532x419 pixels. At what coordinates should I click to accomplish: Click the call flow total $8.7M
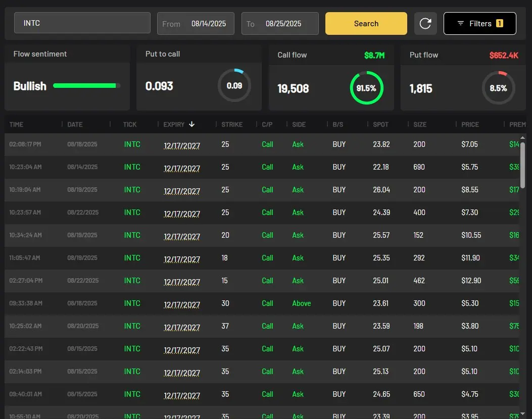coord(374,55)
